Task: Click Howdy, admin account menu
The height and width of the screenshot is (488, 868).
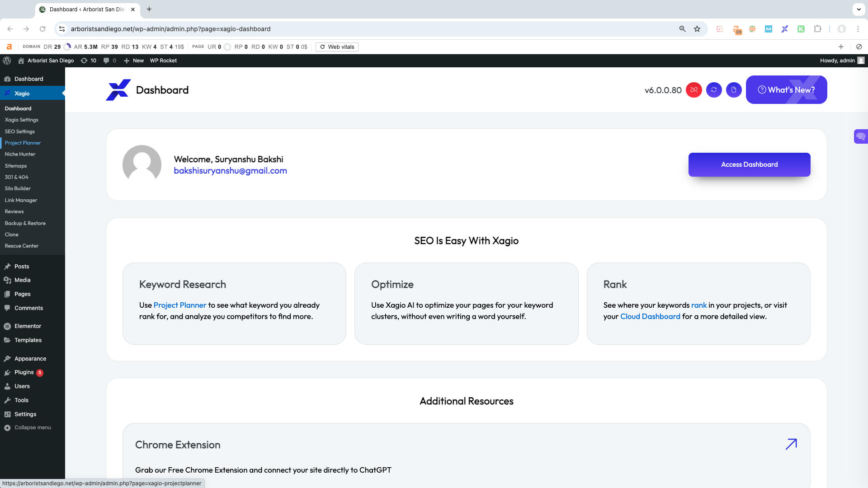Action: 842,61
